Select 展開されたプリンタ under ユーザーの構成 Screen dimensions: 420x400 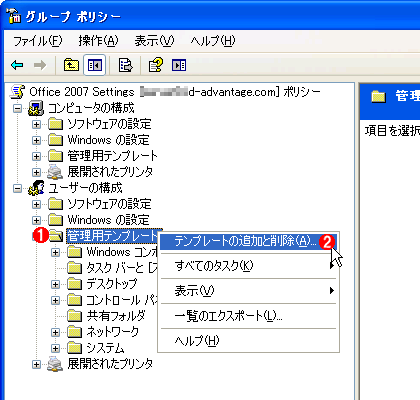[x=110, y=364]
